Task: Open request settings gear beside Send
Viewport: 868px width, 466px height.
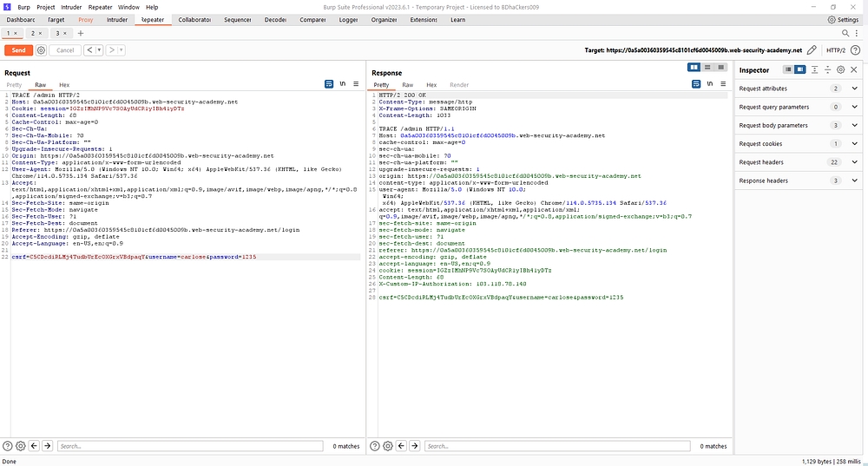Action: click(x=41, y=50)
